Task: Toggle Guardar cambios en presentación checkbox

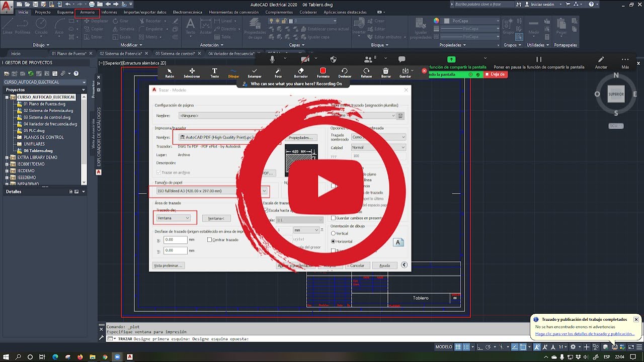Action: [x=333, y=218]
